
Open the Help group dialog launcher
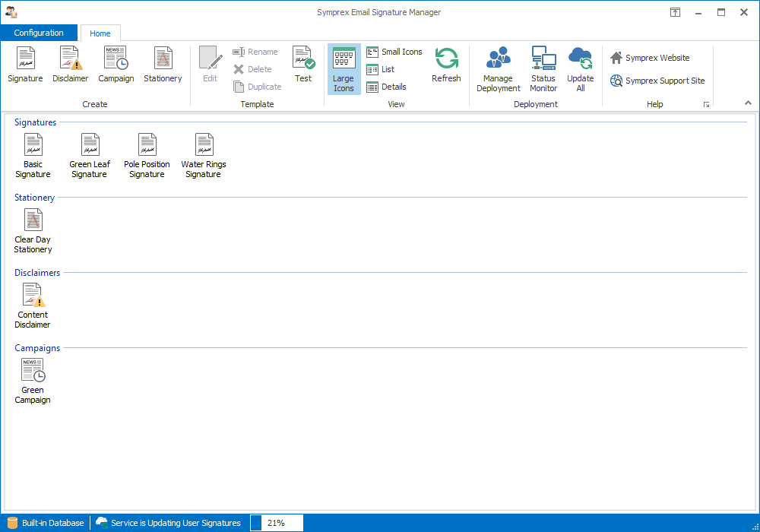click(706, 105)
